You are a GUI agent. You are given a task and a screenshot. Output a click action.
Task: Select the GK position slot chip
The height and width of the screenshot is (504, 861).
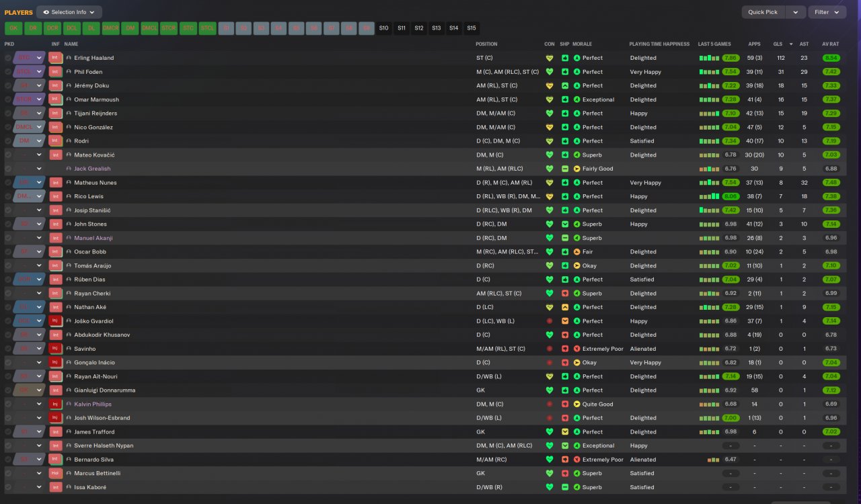point(13,28)
